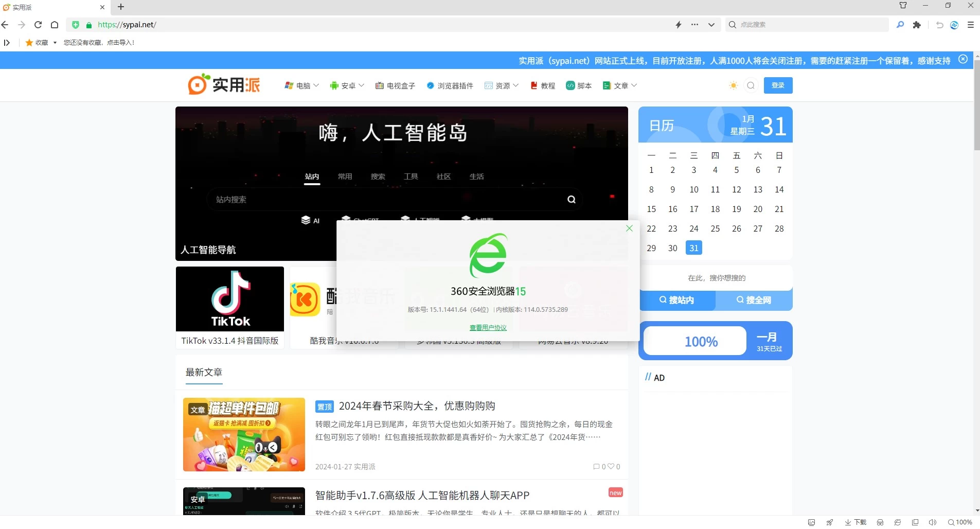Screen dimensions: 980x529
Task: Open site search via the magnifier icon in header
Action: pyautogui.click(x=751, y=85)
